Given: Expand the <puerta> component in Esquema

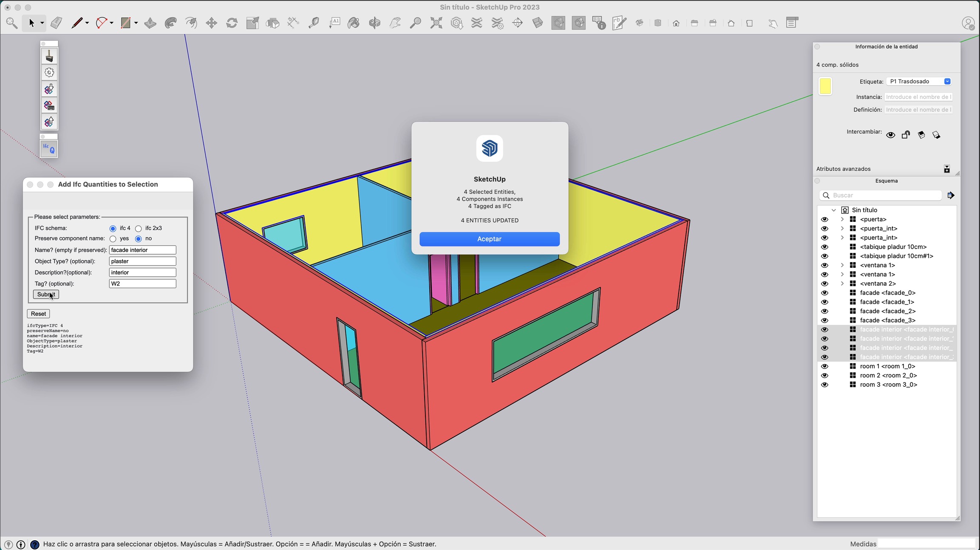Looking at the screenshot, I should tap(842, 219).
